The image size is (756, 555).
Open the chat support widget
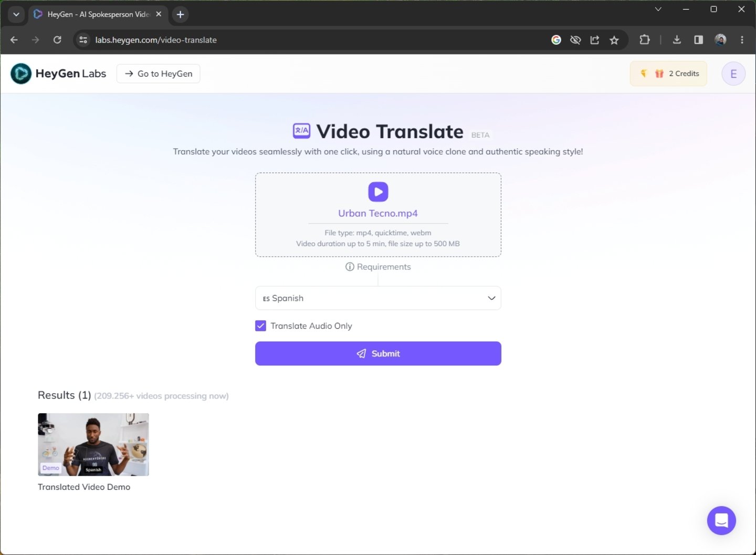[x=721, y=520]
